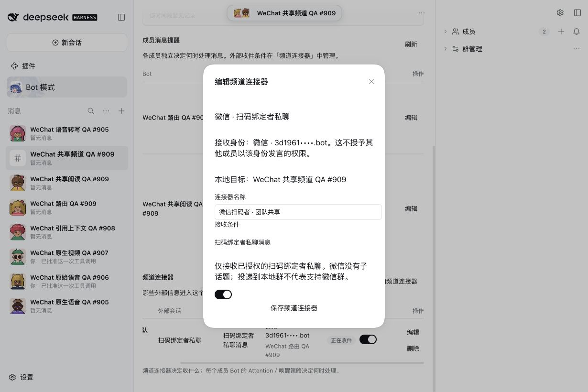This screenshot has width=588, height=392.
Task: Start a new conversation with 新会话
Action: (x=67, y=43)
